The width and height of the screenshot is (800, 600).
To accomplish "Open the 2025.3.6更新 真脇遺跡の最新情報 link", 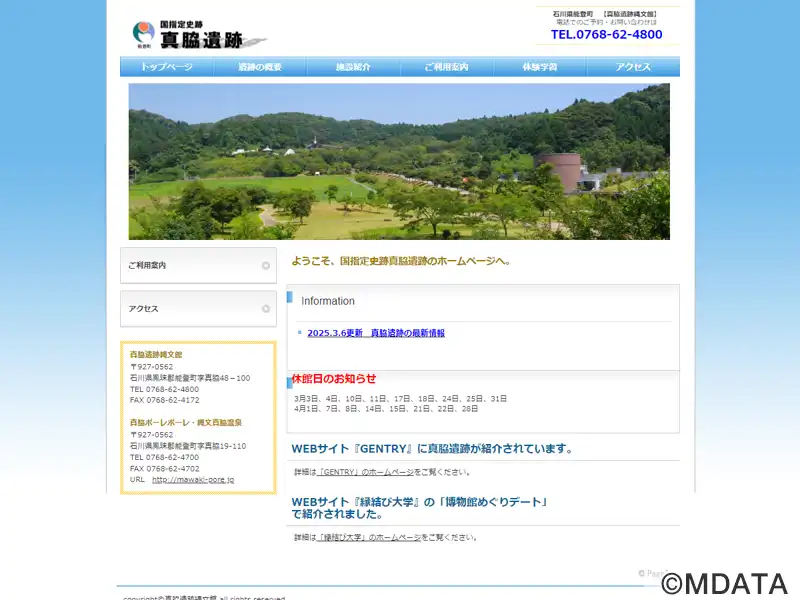I will (x=376, y=333).
